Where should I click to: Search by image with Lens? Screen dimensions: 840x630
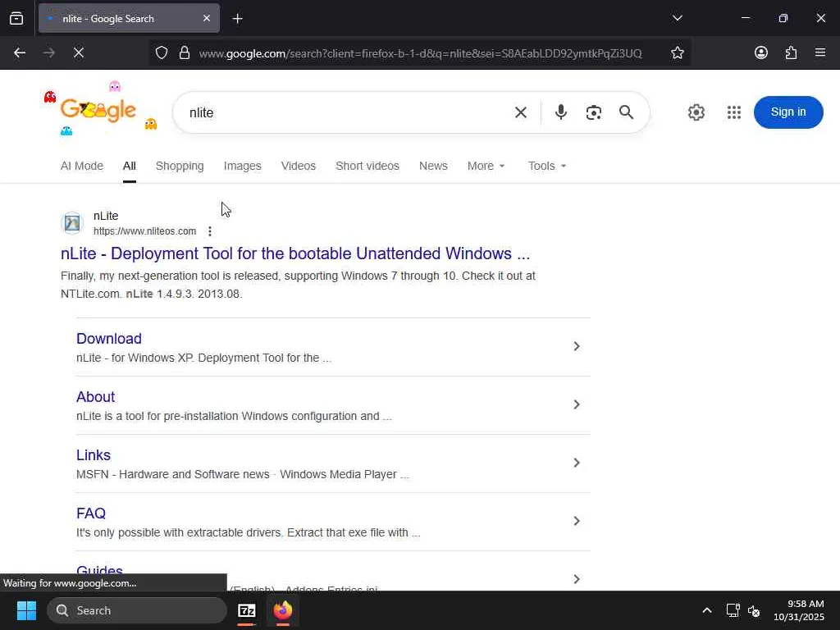(x=594, y=112)
